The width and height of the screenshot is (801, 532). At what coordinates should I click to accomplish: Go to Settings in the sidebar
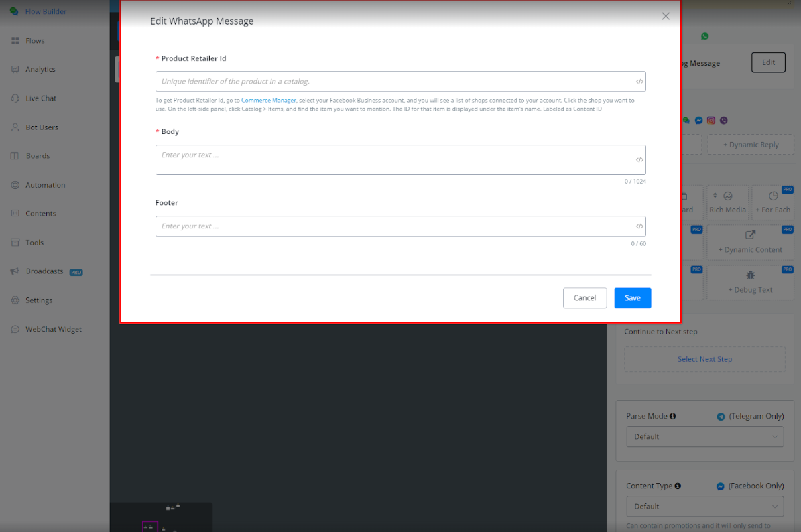click(38, 300)
